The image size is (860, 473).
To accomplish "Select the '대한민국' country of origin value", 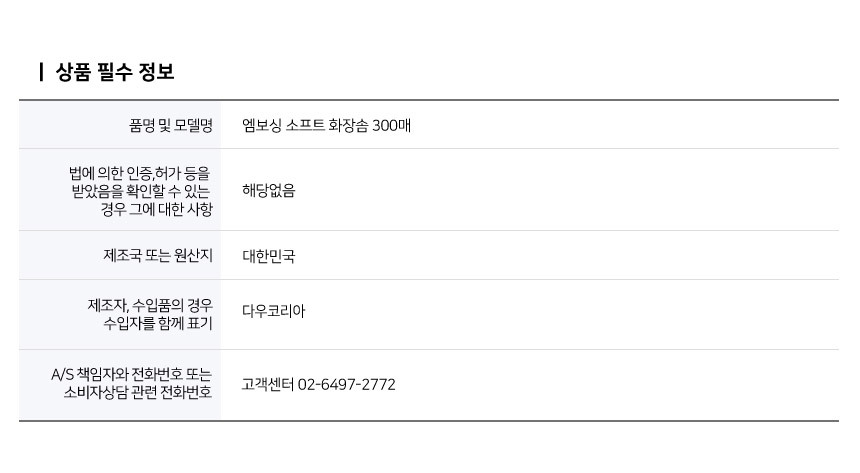I will (268, 256).
